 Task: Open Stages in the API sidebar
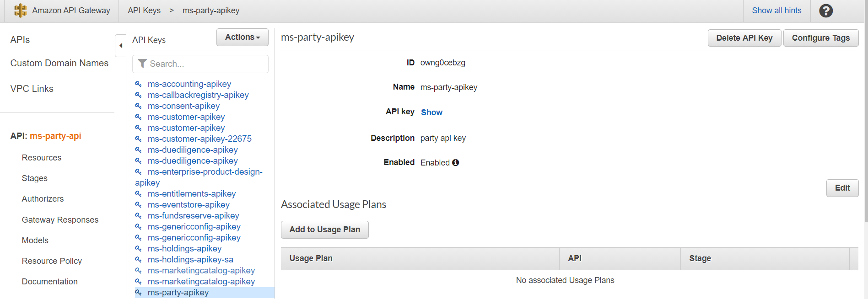[35, 178]
